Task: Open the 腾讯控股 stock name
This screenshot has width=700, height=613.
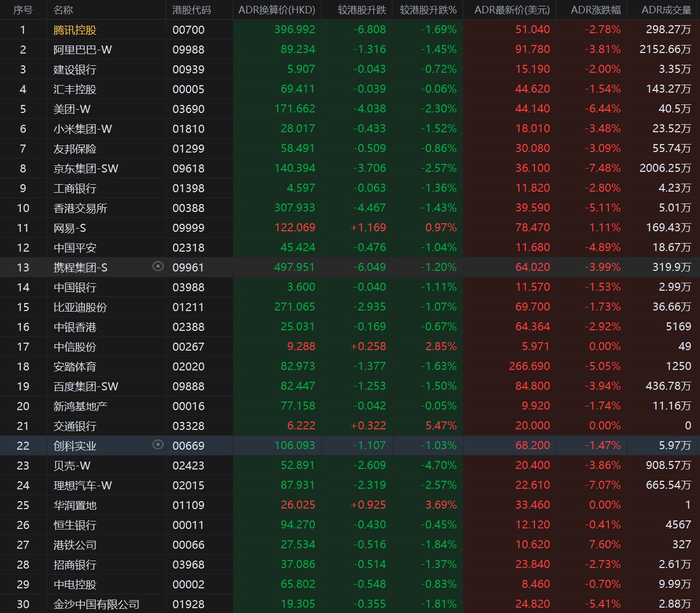Action: click(x=75, y=30)
